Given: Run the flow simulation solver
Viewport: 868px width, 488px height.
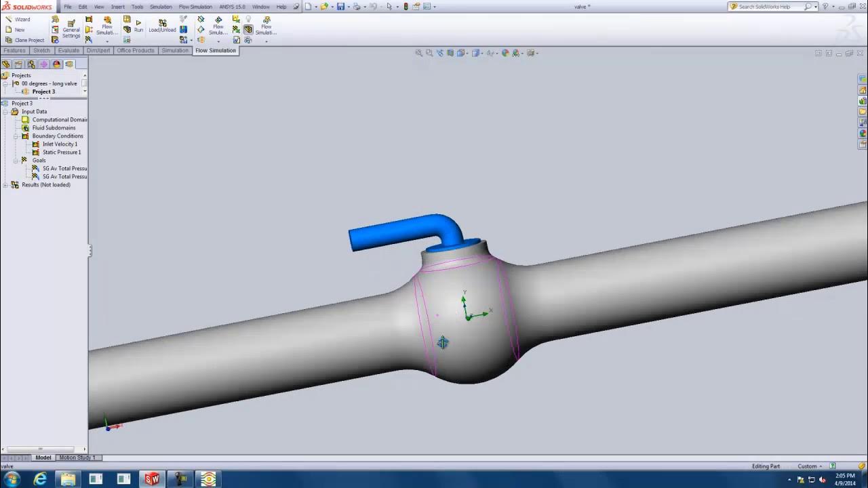Looking at the screenshot, I should [x=138, y=26].
